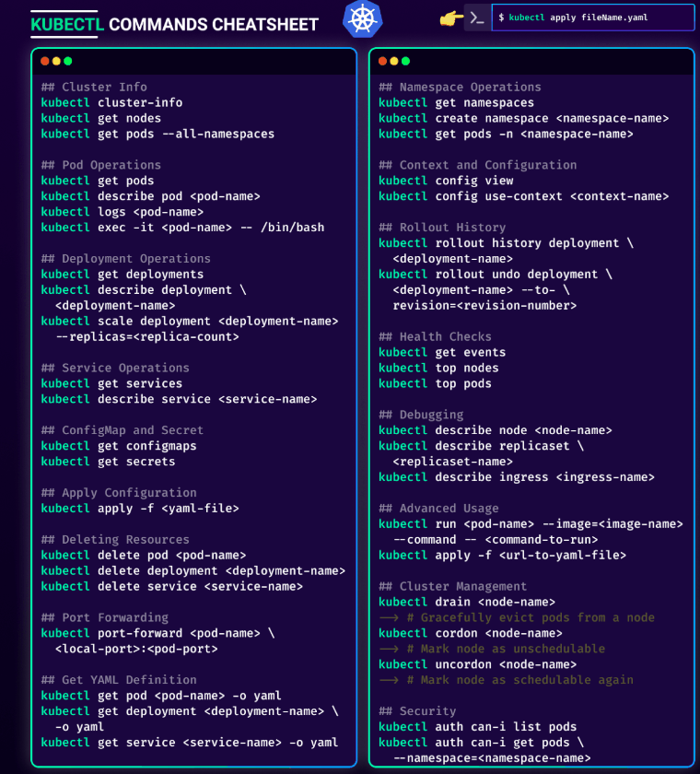Click the yellow dot in right terminal window
Viewport: 700px width, 774px height.
point(394,61)
